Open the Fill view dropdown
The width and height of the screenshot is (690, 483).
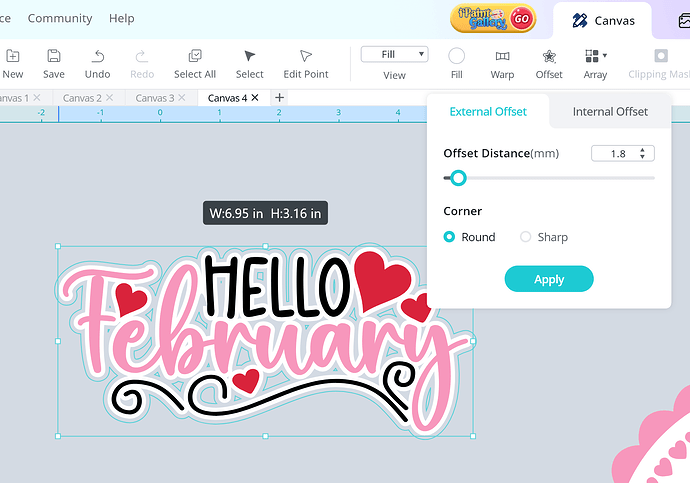click(x=394, y=54)
